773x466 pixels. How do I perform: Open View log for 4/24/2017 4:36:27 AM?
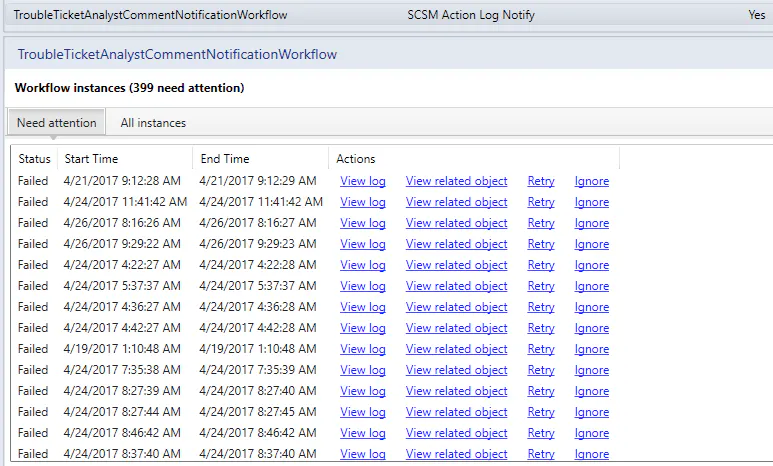click(363, 307)
